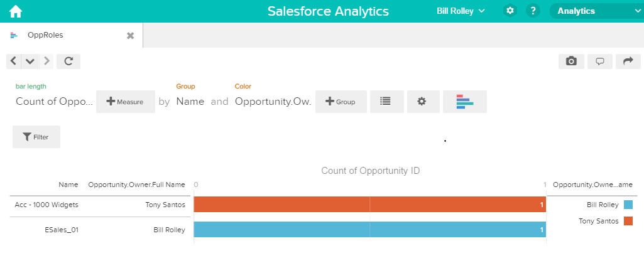644x263 pixels.
Task: Switch to table view list icon
Action: [x=387, y=102]
